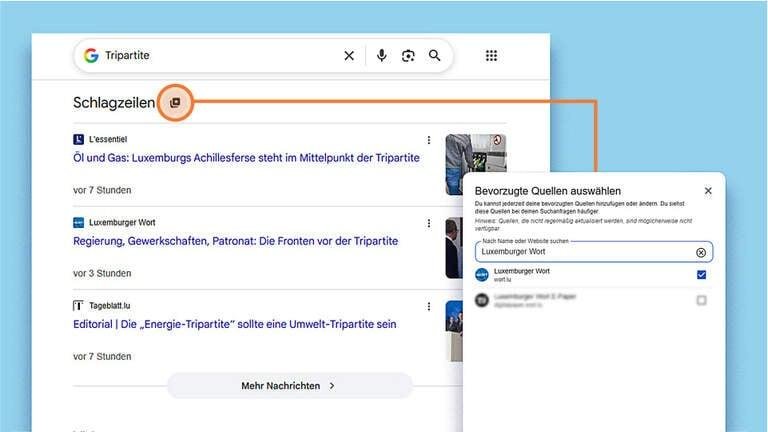Close the Bevorzugte Quellen dialog
The width and height of the screenshot is (768, 432).
[708, 191]
